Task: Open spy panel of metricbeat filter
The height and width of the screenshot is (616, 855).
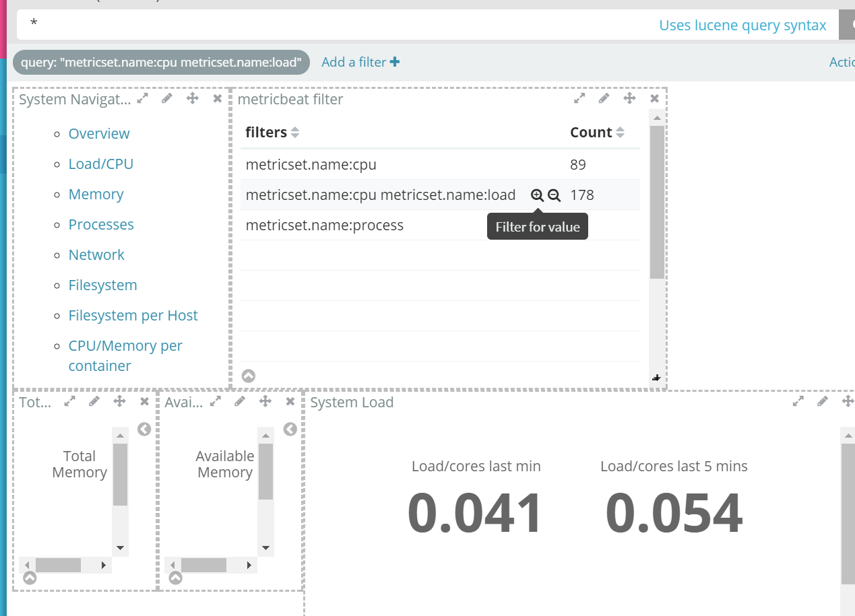Action: click(249, 376)
